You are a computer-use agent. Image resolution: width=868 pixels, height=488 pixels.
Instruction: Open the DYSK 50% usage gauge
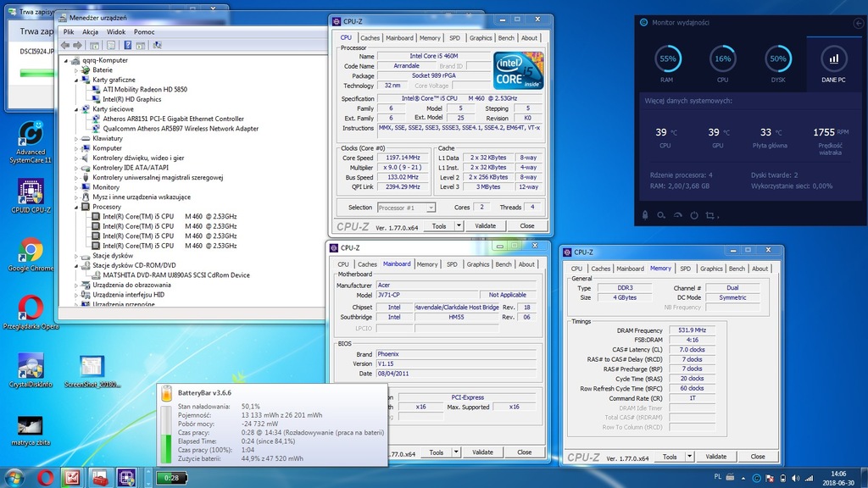point(778,58)
